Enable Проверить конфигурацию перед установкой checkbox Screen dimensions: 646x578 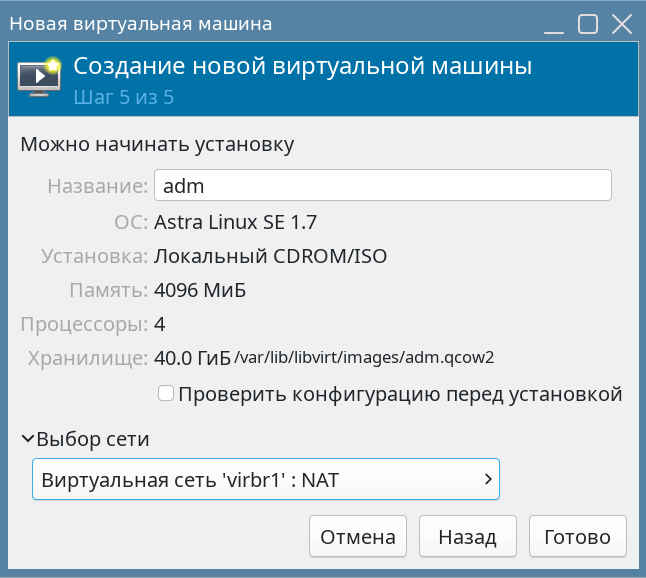[167, 394]
